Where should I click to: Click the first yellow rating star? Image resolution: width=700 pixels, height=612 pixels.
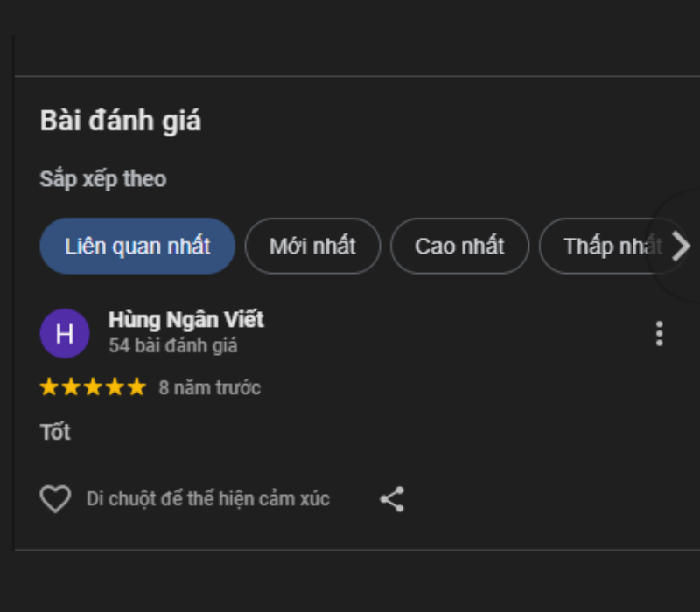click(49, 387)
